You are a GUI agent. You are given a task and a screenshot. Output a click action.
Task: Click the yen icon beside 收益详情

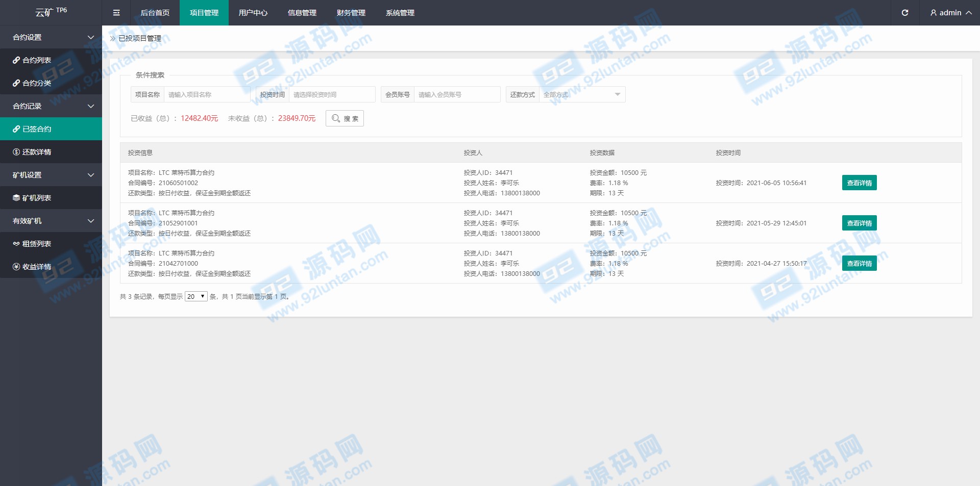(16, 267)
